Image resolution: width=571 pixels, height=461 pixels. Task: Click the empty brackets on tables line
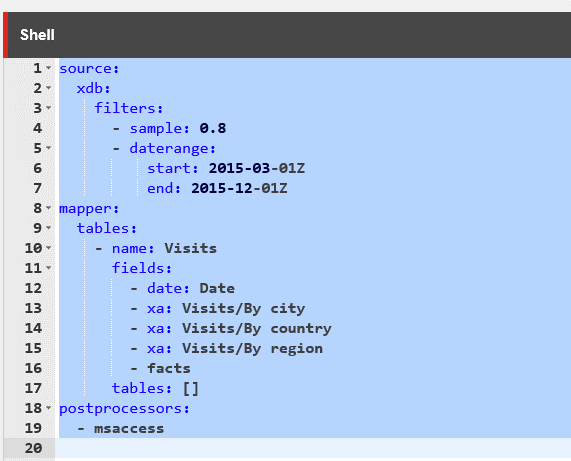[x=191, y=389]
